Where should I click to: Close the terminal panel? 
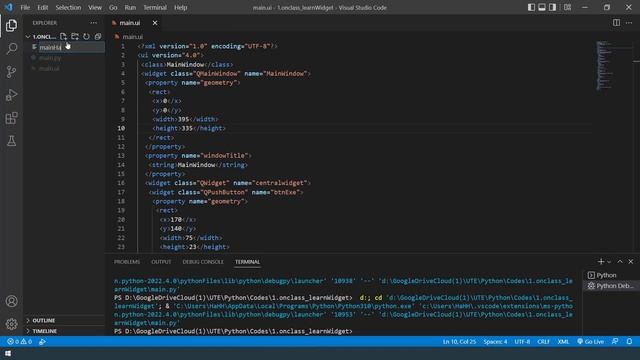[631, 262]
